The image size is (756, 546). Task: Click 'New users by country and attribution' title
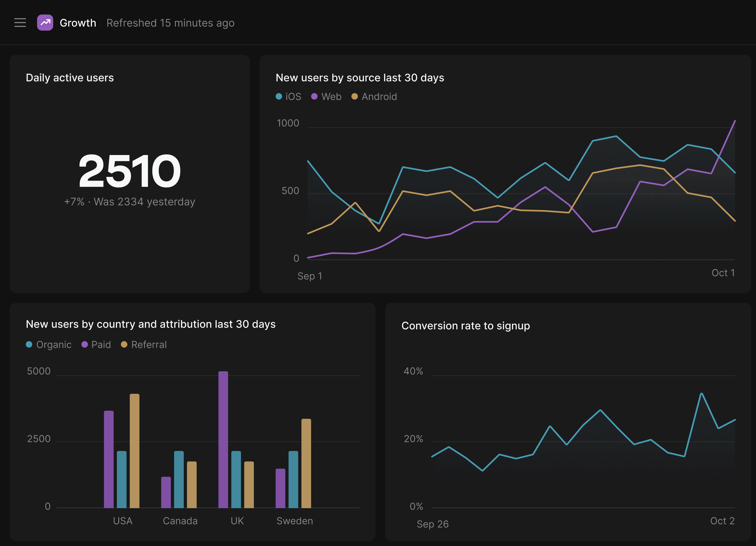click(x=151, y=324)
